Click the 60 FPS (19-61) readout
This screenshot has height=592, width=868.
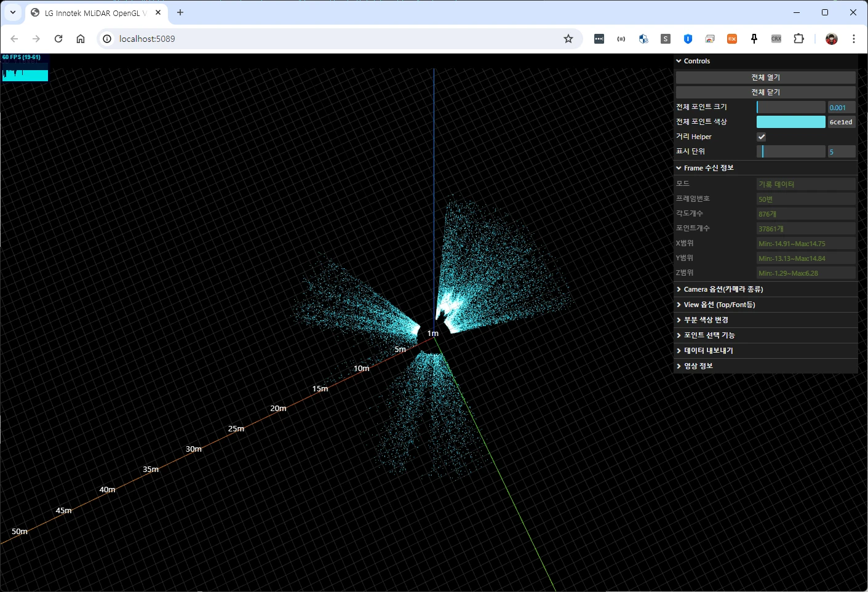[22, 57]
